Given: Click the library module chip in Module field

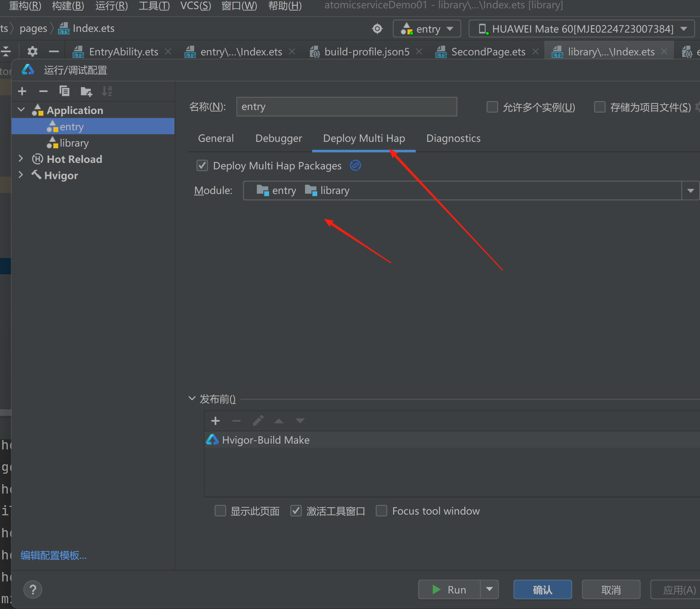Looking at the screenshot, I should click(x=327, y=190).
